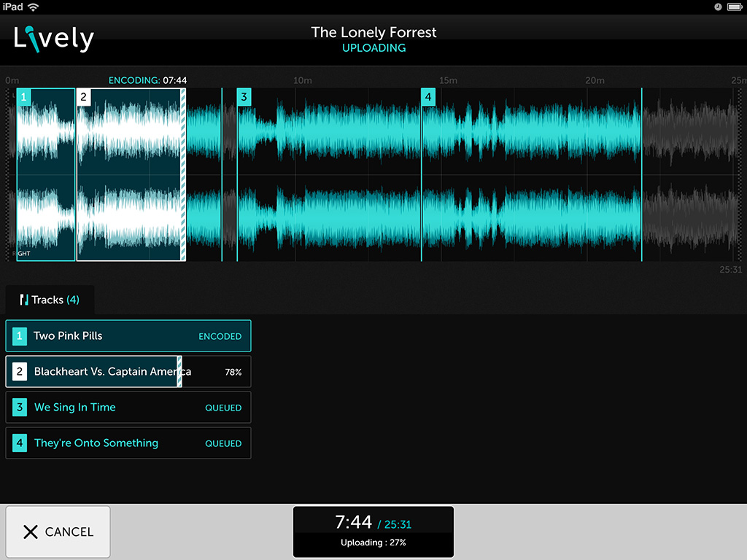Click the number 1 badge in track list

point(20,336)
